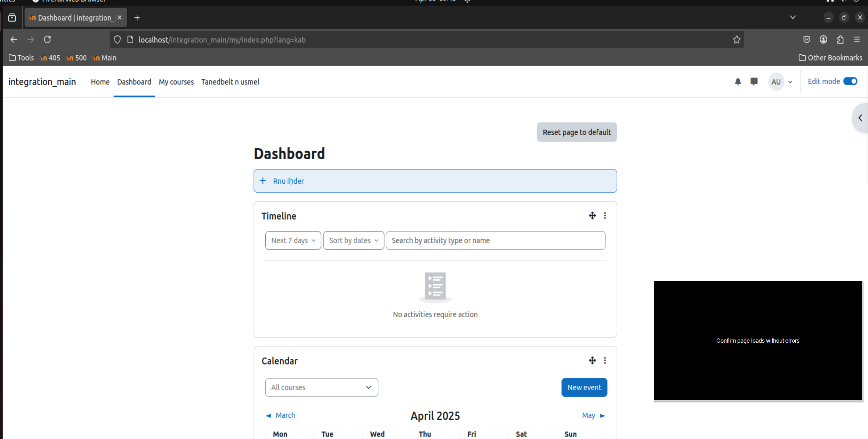The width and height of the screenshot is (868, 439).
Task: Open the Next 7 days filter dropdown
Action: [x=293, y=240]
